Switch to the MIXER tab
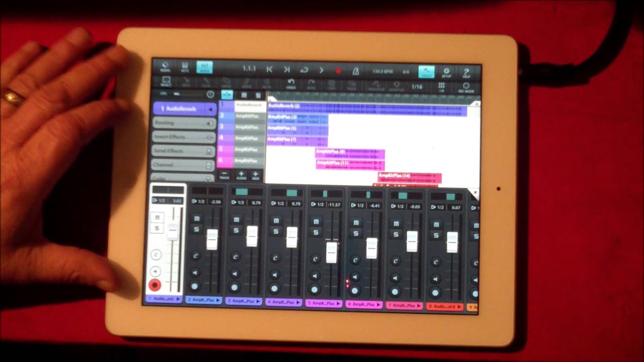This screenshot has height=362, width=644. click(x=204, y=68)
